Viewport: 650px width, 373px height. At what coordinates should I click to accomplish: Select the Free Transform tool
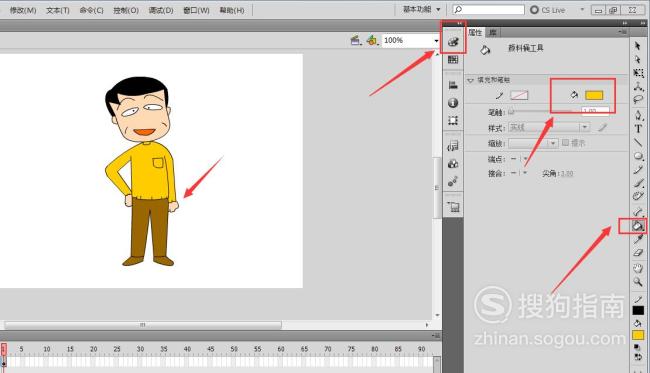pos(638,73)
